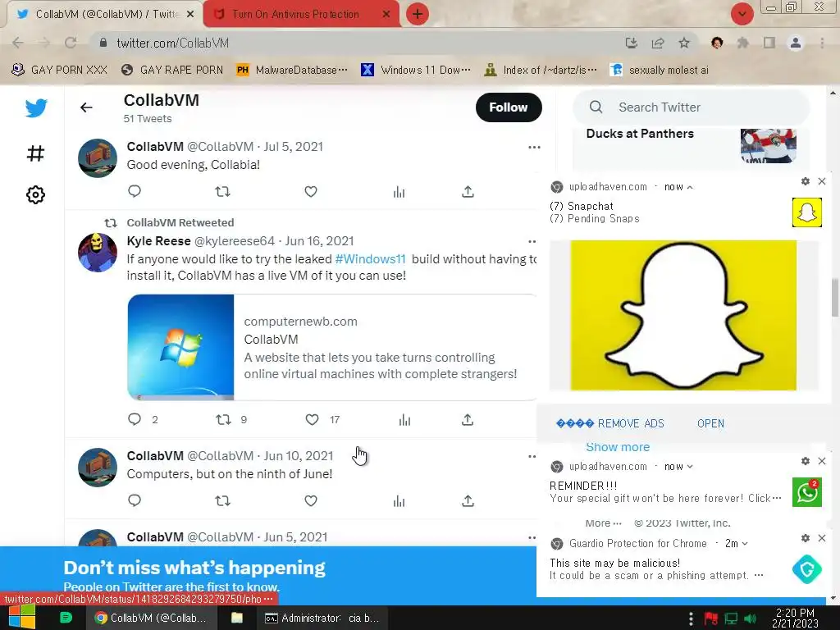This screenshot has height=630, width=840.
Task: Open the computernewb.com CollabVM link card
Action: tap(332, 347)
